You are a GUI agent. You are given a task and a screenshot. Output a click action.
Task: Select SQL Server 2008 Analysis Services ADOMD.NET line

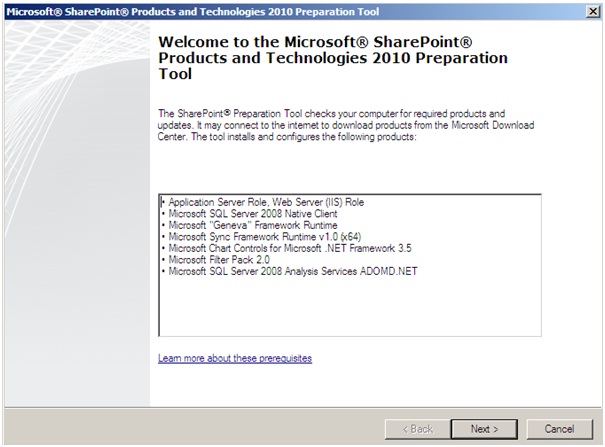(x=292, y=272)
